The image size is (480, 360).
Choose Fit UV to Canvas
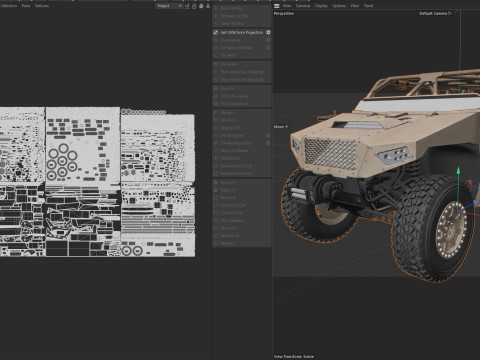(242, 96)
